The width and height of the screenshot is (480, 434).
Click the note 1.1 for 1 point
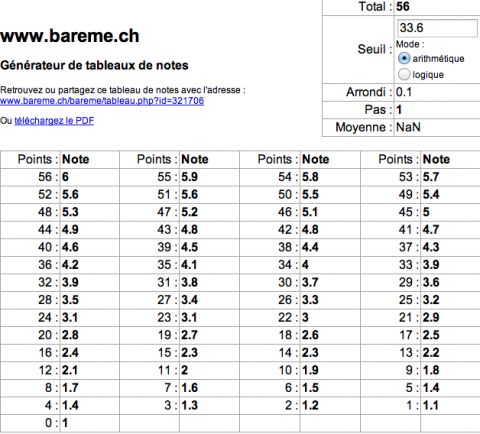click(430, 406)
